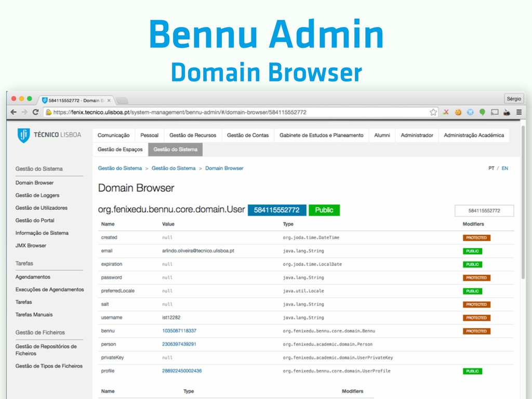532x399 pixels.
Task: Open the Gestão de Recursos tab
Action: 193,135
